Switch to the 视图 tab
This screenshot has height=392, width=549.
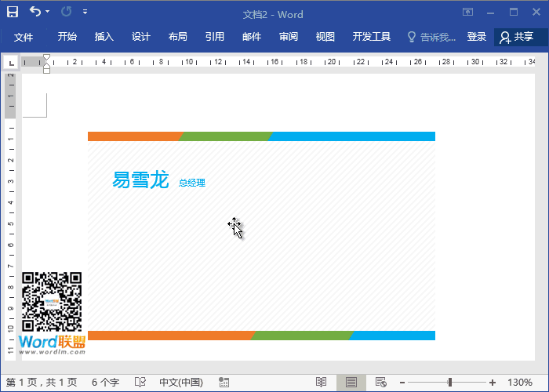pos(325,37)
